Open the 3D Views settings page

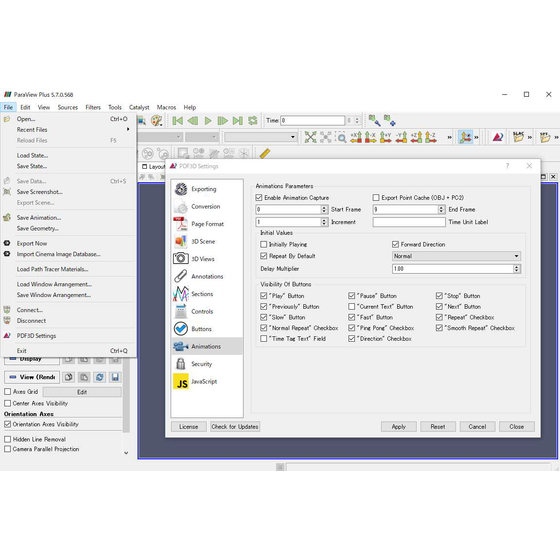point(207,259)
